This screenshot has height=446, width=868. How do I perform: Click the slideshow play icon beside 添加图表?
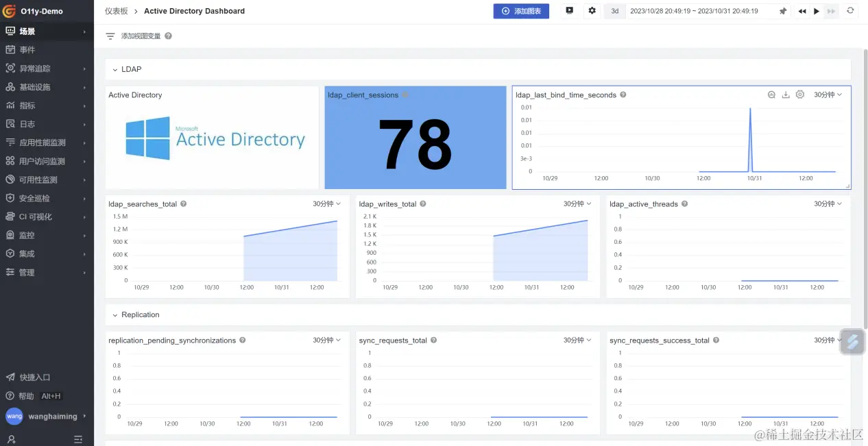click(x=570, y=11)
